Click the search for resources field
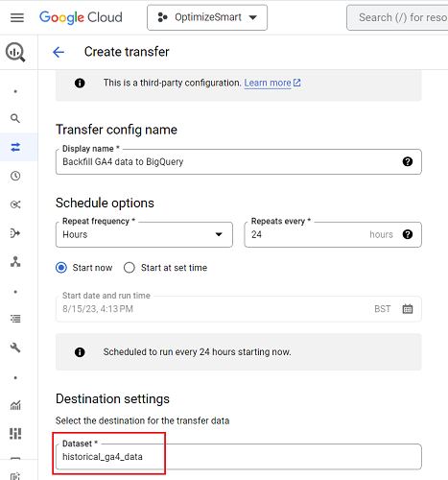This screenshot has height=480, width=448. (397, 17)
